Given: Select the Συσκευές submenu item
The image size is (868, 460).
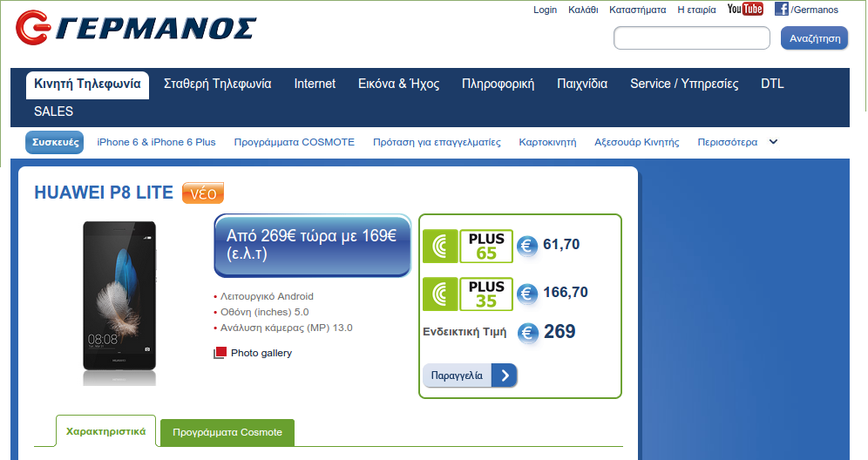Looking at the screenshot, I should click(x=55, y=142).
